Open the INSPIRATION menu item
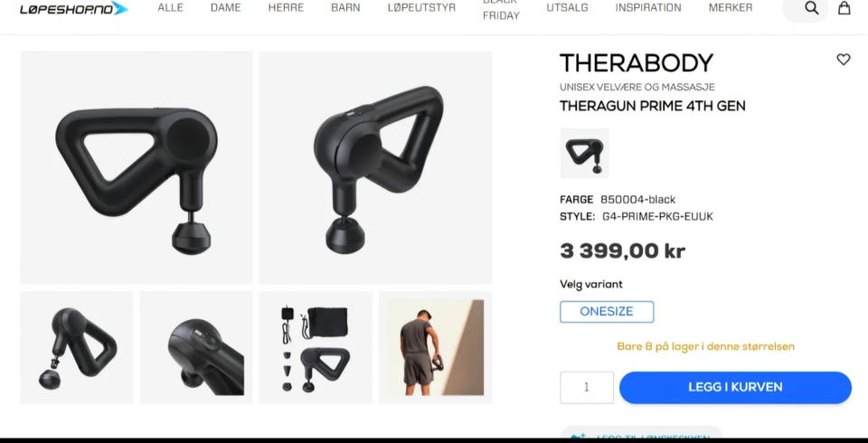This screenshot has width=868, height=443. click(648, 8)
